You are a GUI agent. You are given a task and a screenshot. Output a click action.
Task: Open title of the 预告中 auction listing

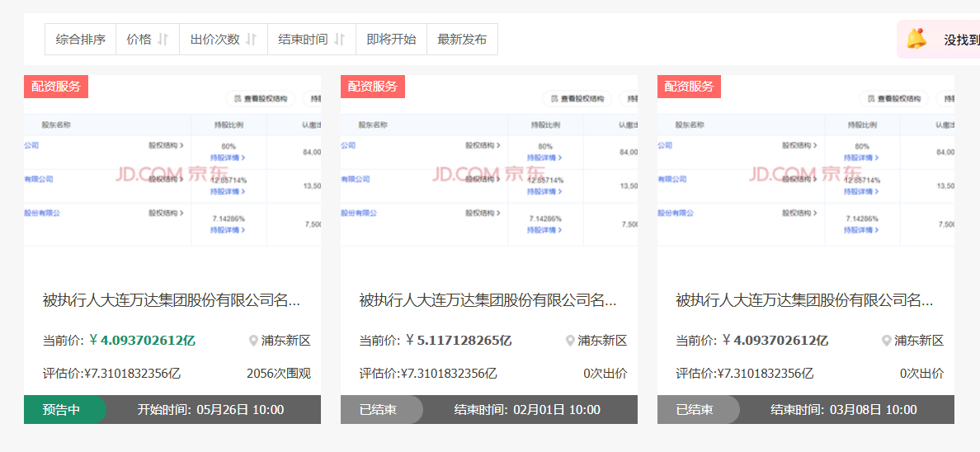tap(172, 301)
